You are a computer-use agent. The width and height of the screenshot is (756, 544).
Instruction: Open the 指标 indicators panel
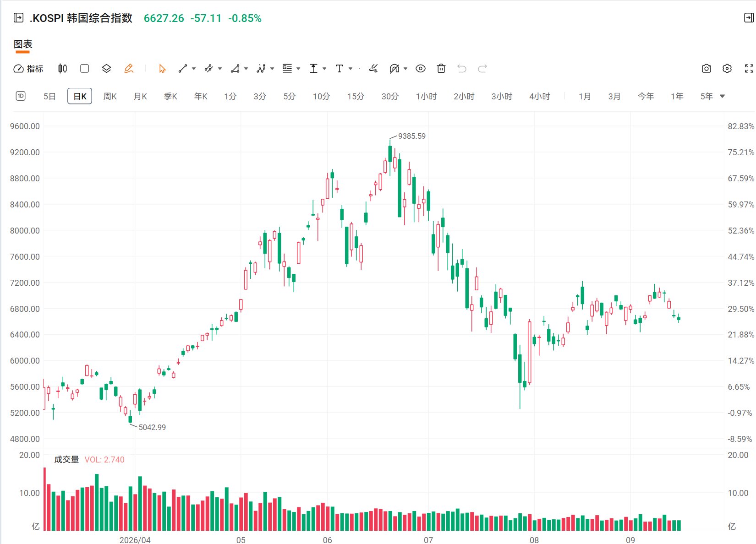tap(28, 69)
